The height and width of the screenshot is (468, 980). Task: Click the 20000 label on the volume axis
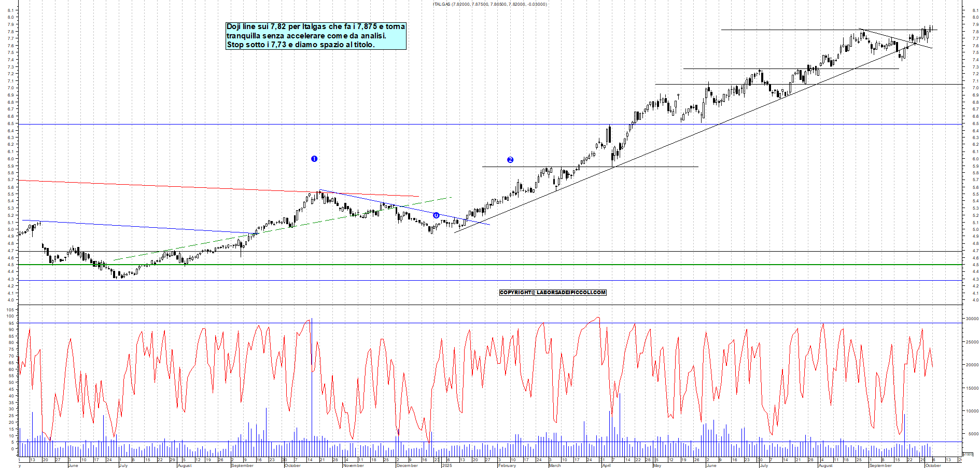tap(971, 365)
